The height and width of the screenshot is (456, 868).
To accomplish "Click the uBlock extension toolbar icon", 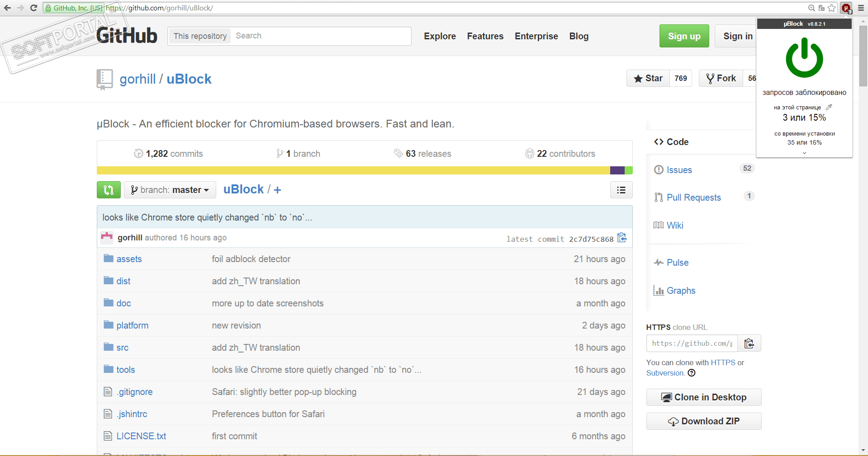I will [846, 8].
